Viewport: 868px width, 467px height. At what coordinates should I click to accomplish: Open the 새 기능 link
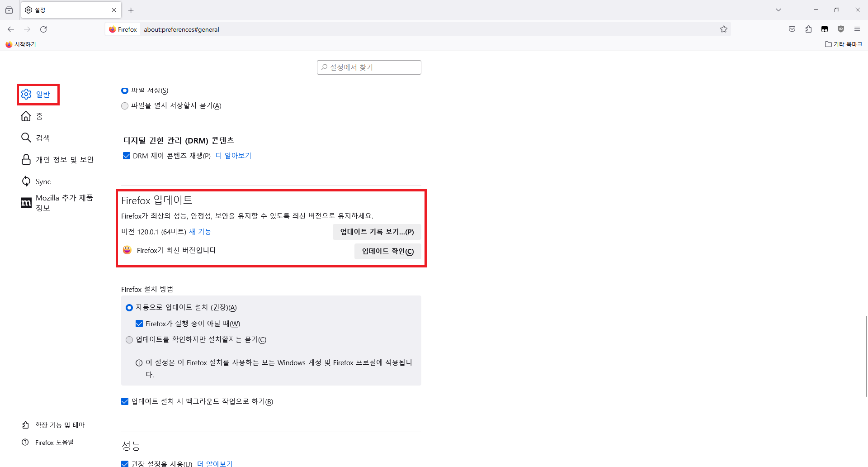pyautogui.click(x=200, y=232)
